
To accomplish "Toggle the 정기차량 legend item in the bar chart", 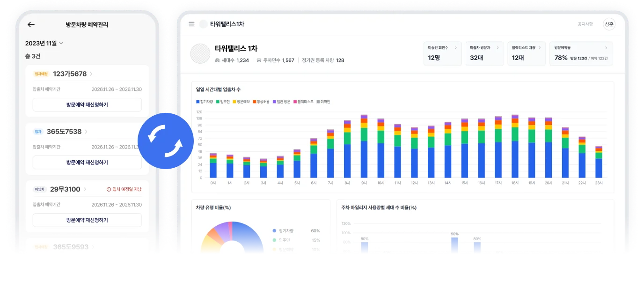I will 205,102.
